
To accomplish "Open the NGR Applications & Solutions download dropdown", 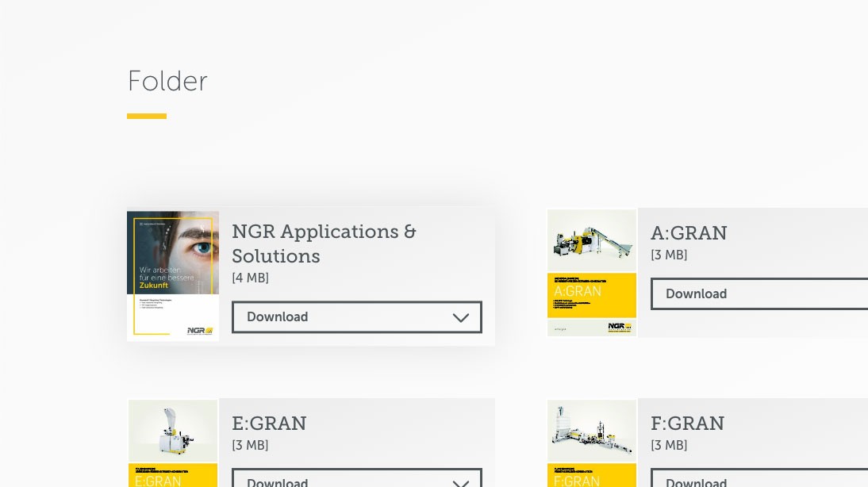I will (x=356, y=317).
